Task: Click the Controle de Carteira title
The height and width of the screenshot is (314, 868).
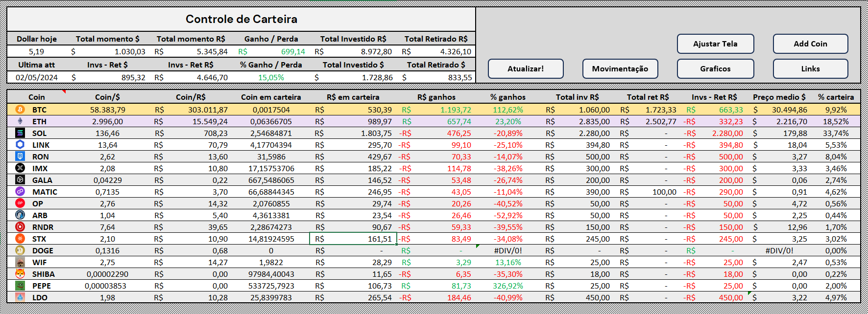Action: click(241, 19)
